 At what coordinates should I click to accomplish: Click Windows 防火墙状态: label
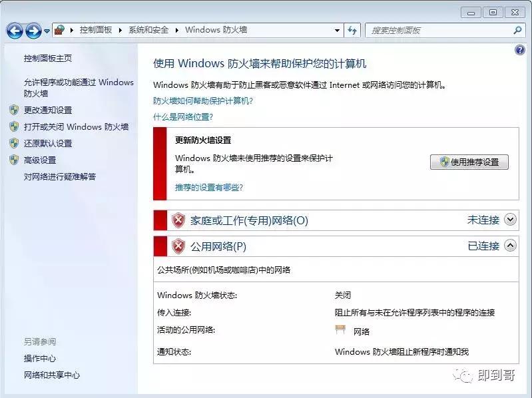(197, 296)
